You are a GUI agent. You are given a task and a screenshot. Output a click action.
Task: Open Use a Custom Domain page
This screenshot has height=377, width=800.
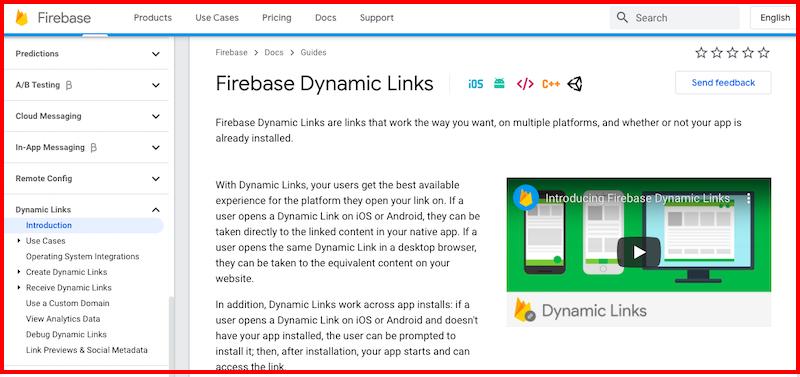pos(67,303)
